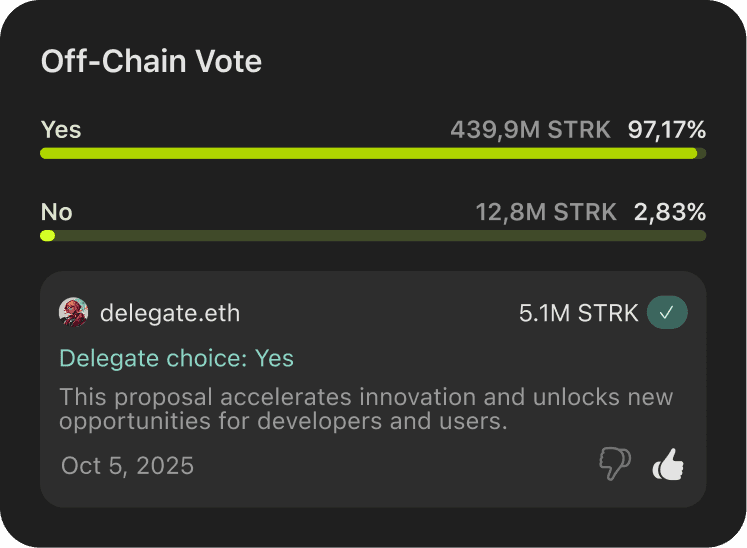The width and height of the screenshot is (747, 548).
Task: Click the Yes vote progress bar
Action: [x=368, y=153]
